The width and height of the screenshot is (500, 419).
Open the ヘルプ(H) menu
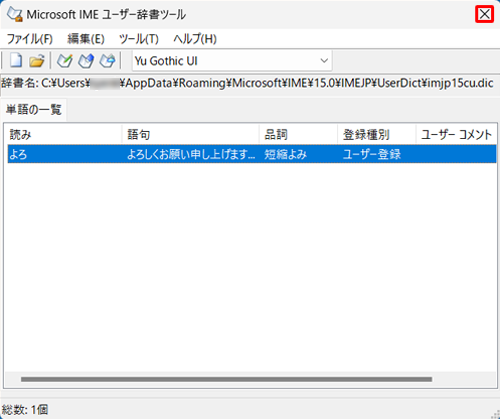(195, 39)
